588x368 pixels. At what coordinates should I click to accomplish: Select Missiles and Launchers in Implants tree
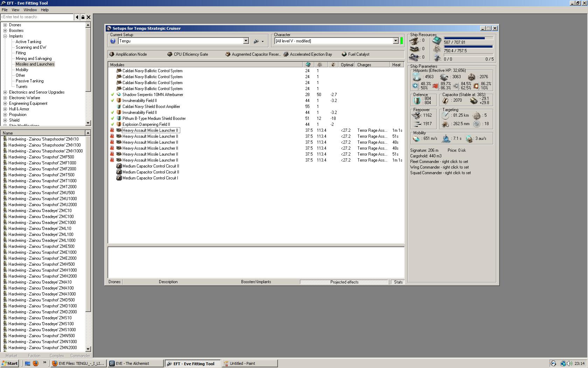click(x=35, y=64)
